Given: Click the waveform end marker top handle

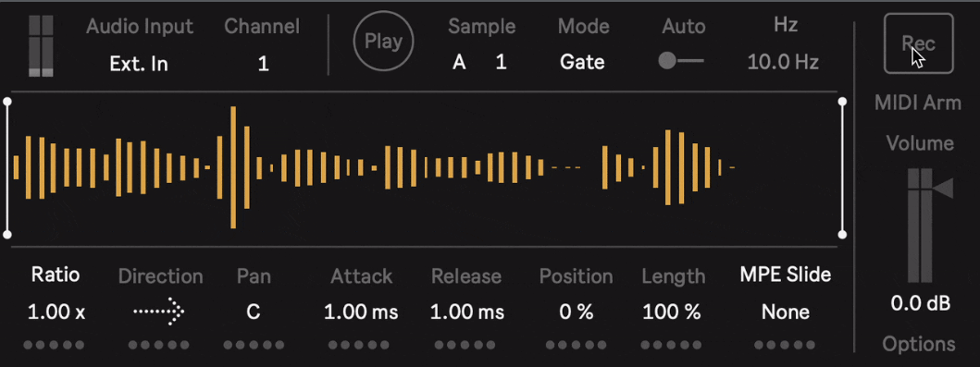Looking at the screenshot, I should (x=842, y=101).
